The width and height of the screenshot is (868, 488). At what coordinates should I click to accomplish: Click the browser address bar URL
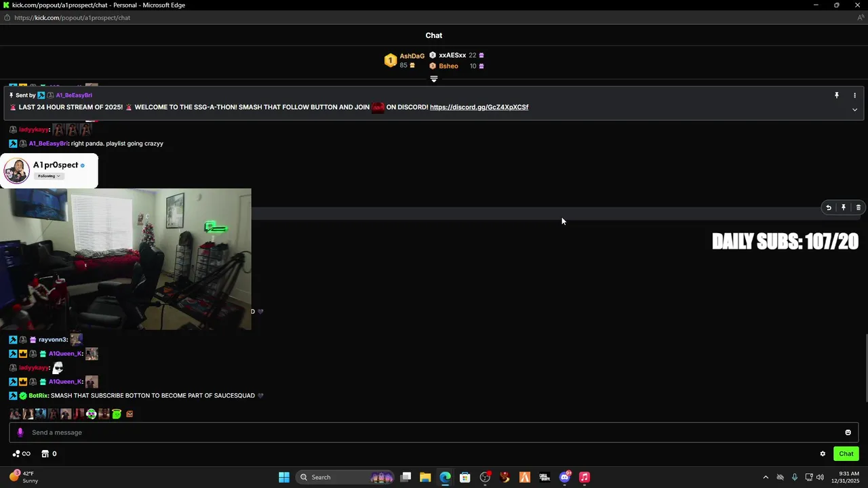pos(72,18)
